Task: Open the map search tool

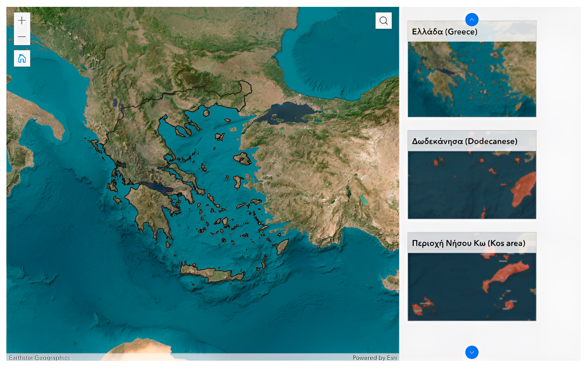Action: coord(383,21)
